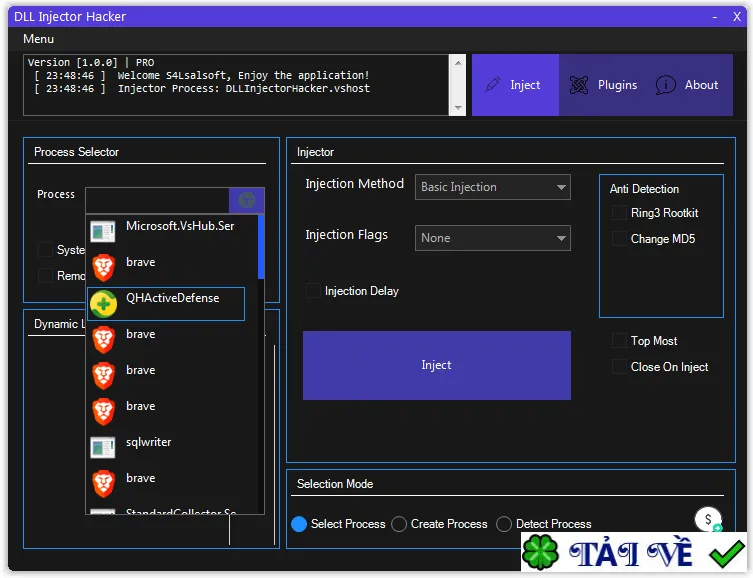Select the Microsoft.VsHub.Ser process icon
This screenshot has width=753, height=578.
tap(103, 231)
